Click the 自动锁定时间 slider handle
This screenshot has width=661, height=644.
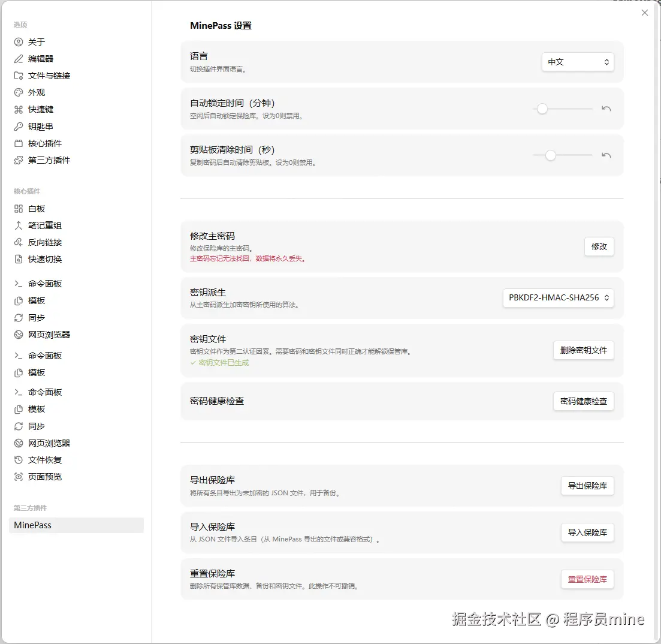(x=542, y=109)
